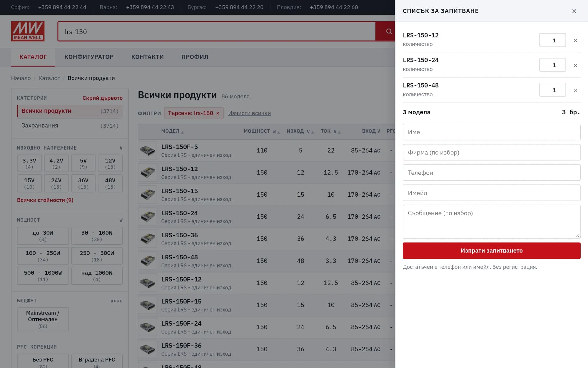588x368 pixels.
Task: Expand Всички стойности (9) voltage values
Action: coord(45,200)
